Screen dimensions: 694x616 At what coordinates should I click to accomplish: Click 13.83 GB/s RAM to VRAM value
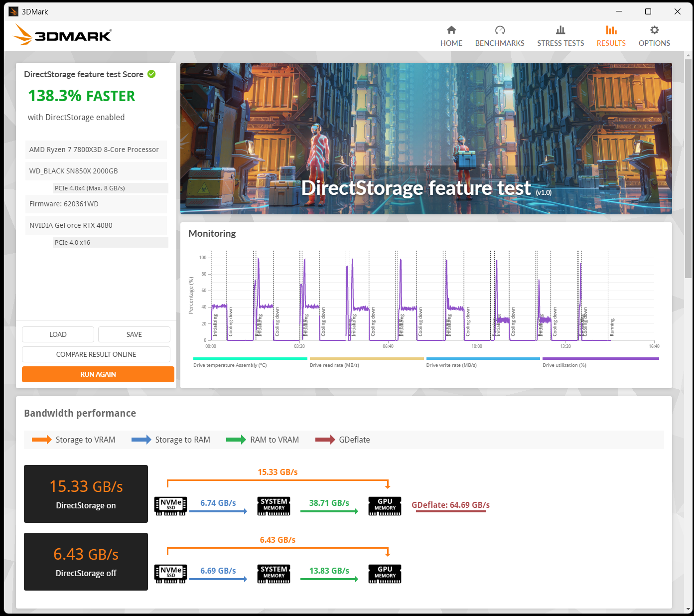[x=329, y=571]
